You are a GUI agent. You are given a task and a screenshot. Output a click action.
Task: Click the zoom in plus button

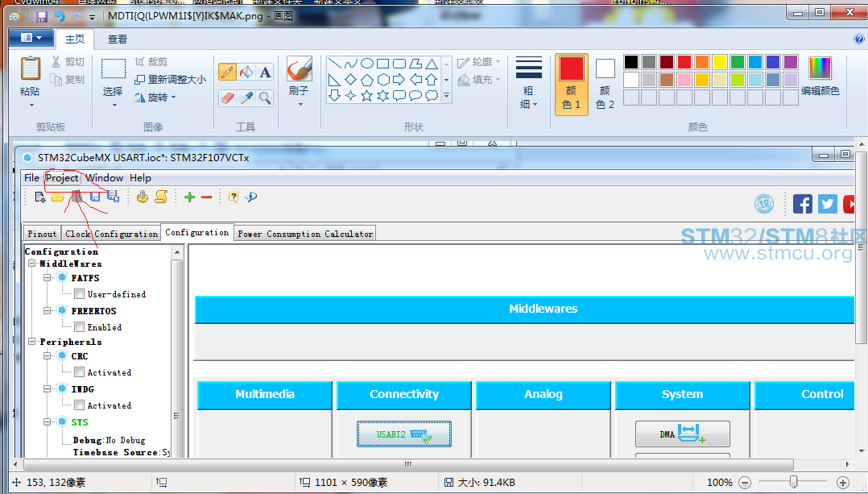[842, 483]
